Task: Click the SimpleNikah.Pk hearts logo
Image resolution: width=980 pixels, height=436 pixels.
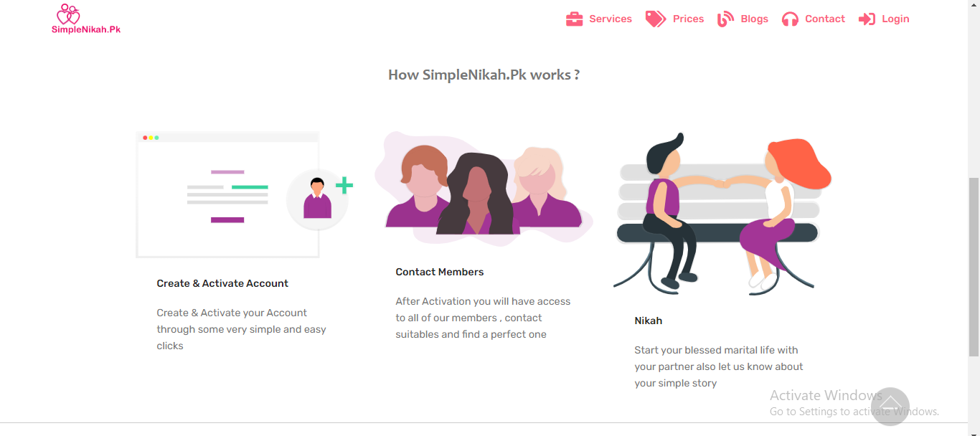Action: [69, 14]
